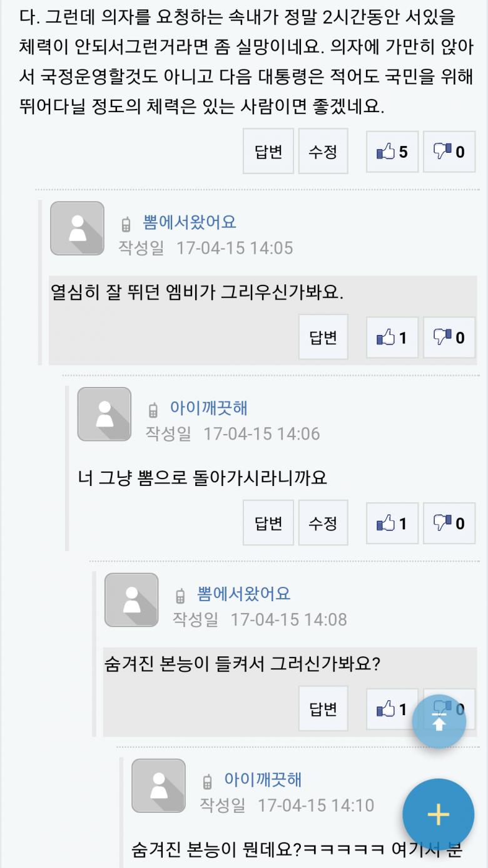Tap the avatar on the 14:10 comment
Viewport: 488px width, 868px height.
coord(158,785)
